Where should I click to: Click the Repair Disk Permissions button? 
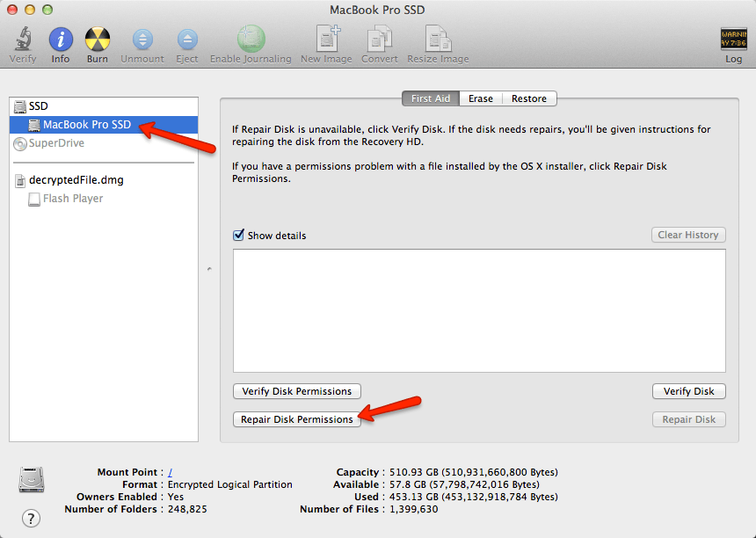[297, 419]
